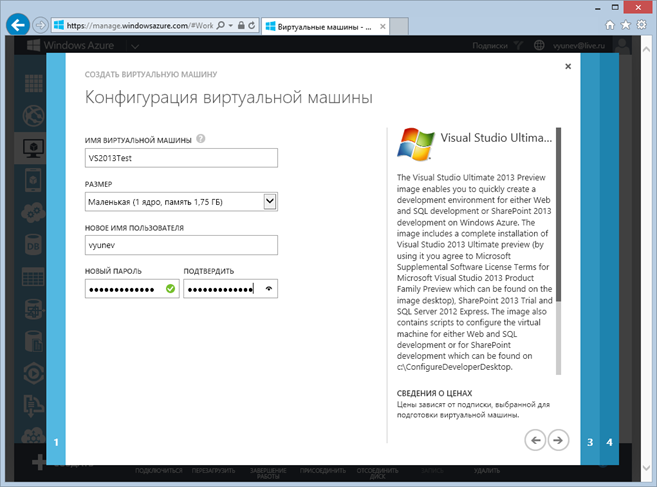The width and height of the screenshot is (657, 487).
Task: Click the browser forward arrow button
Action: tap(40, 25)
